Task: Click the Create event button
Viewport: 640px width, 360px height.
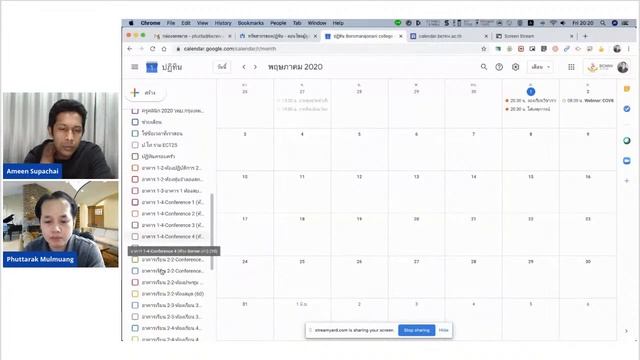Action: 145,93
